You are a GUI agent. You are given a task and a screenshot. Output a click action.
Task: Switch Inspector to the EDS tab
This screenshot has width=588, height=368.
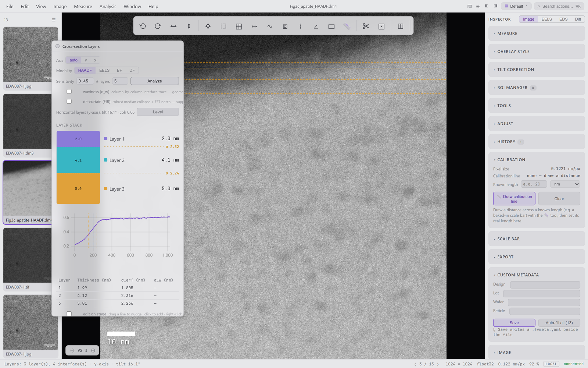point(563,19)
